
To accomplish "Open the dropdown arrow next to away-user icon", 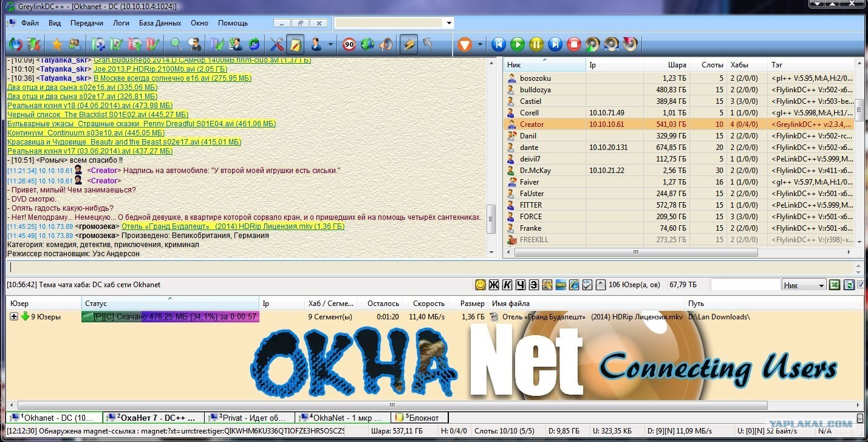I will (x=331, y=44).
